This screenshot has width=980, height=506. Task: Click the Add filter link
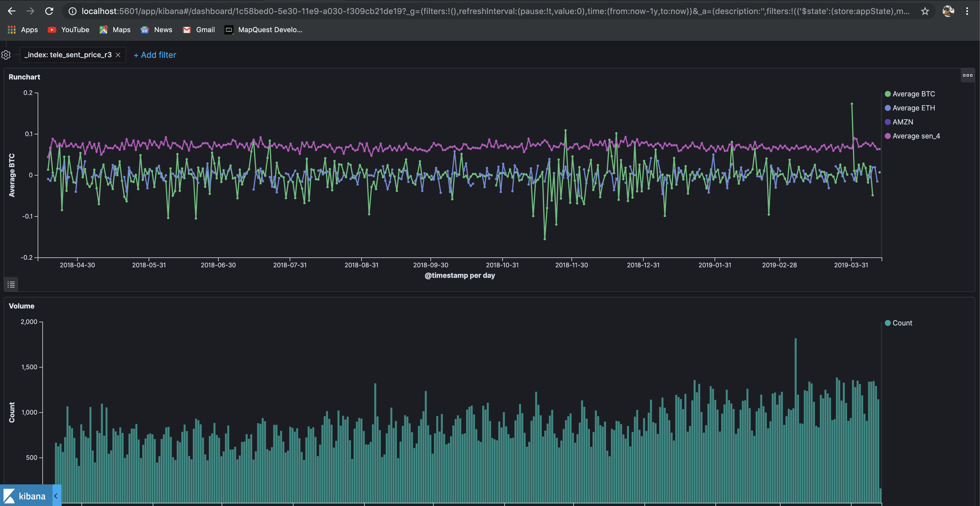click(x=155, y=55)
